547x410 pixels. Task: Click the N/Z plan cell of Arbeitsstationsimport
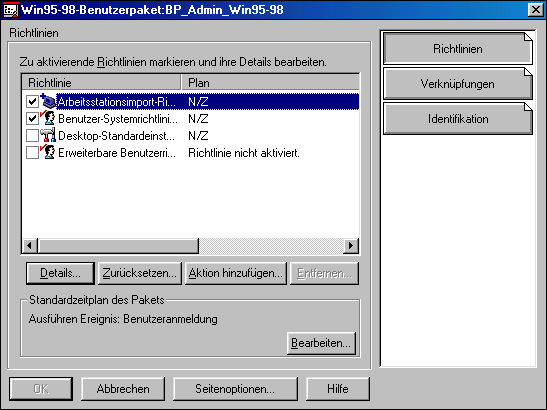(x=198, y=102)
